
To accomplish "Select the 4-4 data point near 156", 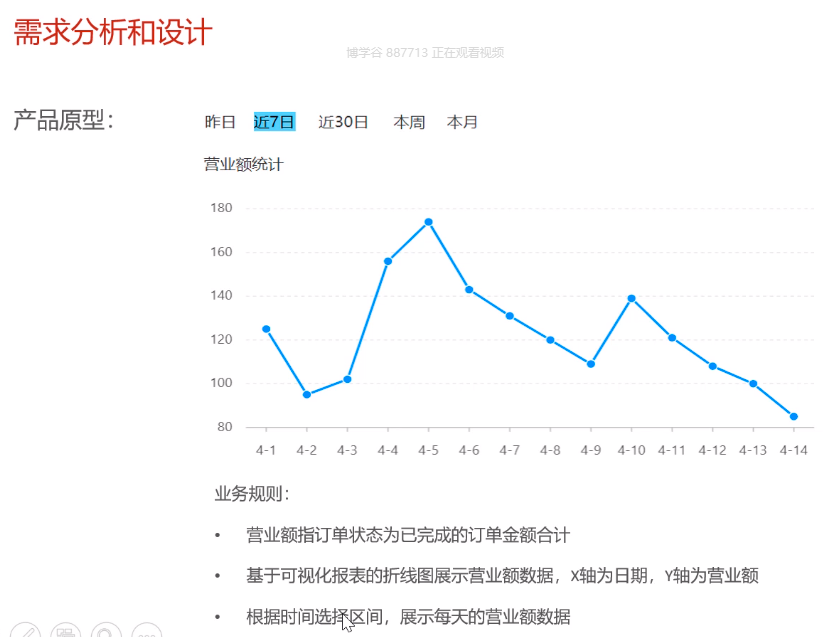I will coord(388,261).
